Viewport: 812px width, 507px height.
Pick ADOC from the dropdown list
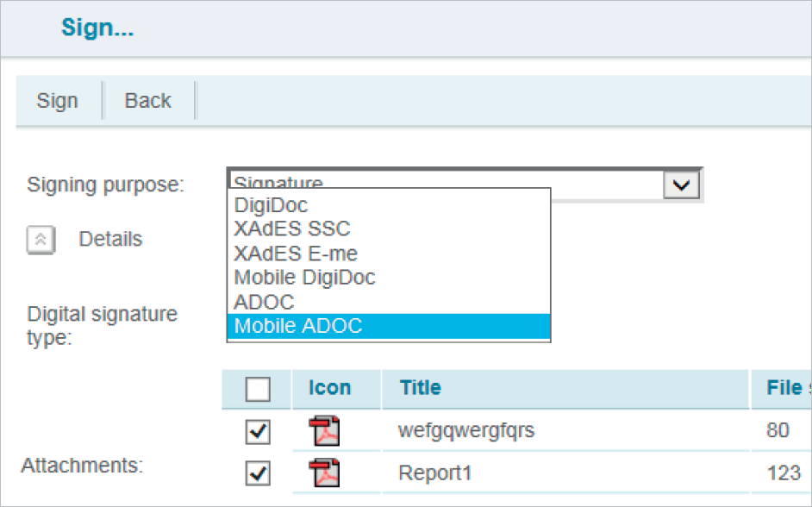tap(389, 302)
